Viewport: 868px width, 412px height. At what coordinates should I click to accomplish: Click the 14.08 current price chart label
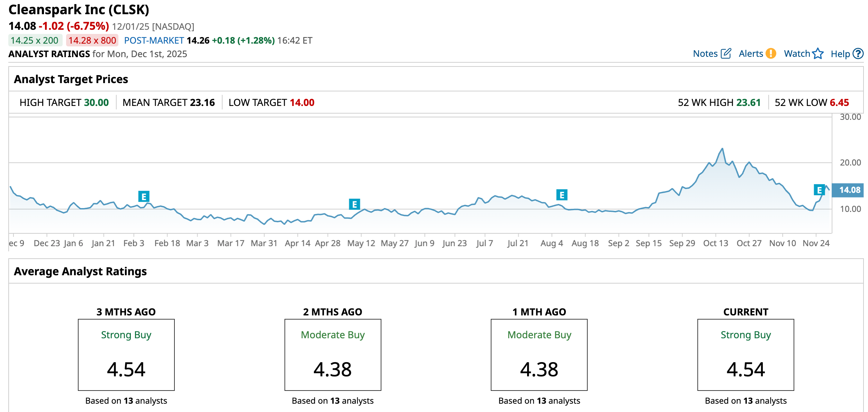(x=849, y=190)
